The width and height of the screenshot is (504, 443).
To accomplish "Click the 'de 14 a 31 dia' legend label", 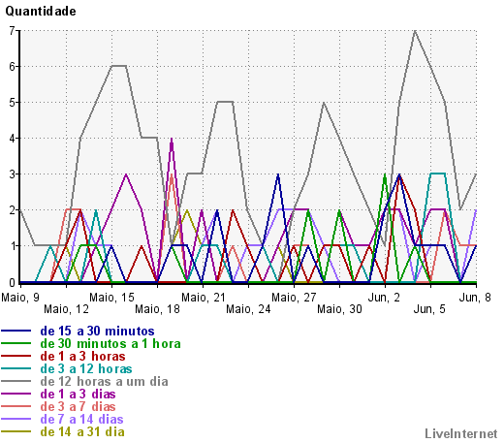I will (82, 432).
